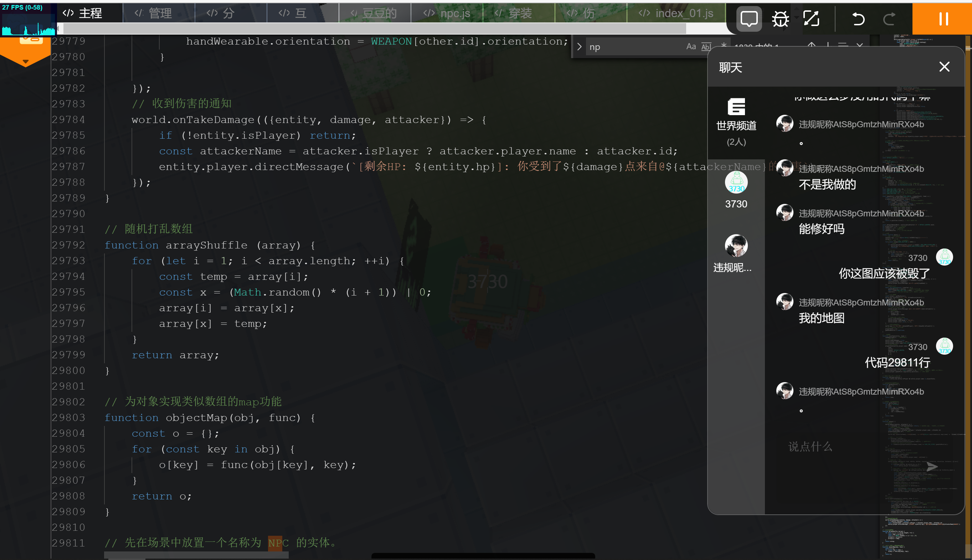This screenshot has width=972, height=560.
Task: Click the code minimap on the right
Action: tap(923, 296)
